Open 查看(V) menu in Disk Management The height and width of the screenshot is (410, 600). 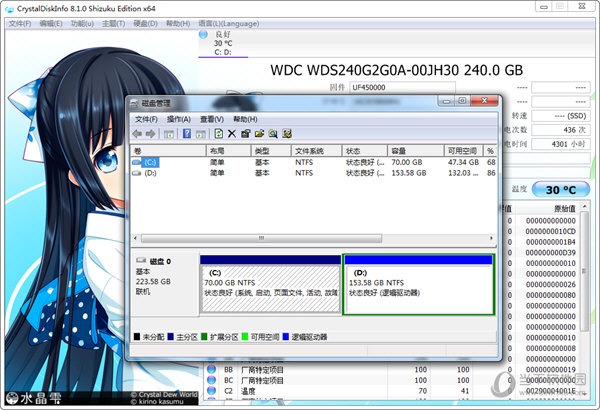point(212,119)
